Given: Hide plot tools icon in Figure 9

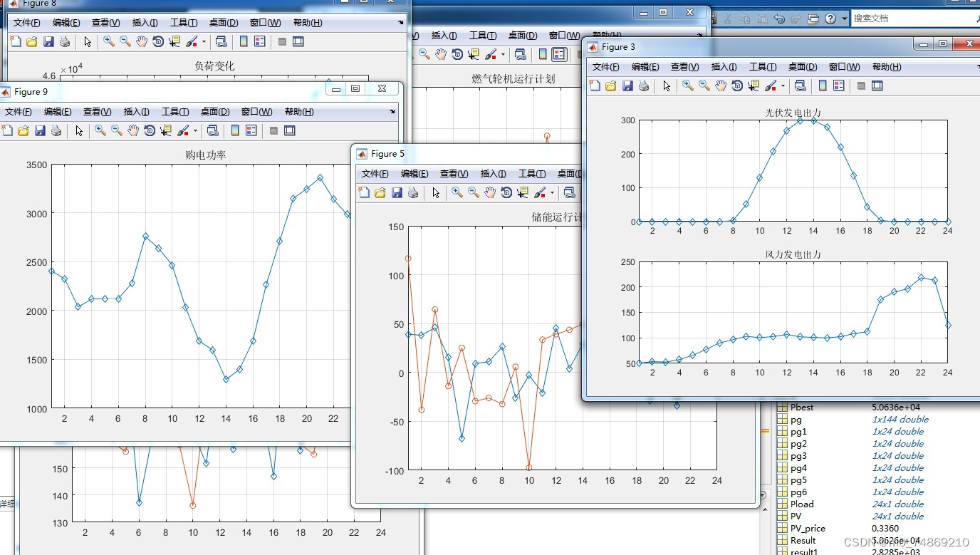Looking at the screenshot, I should pyautogui.click(x=273, y=131).
